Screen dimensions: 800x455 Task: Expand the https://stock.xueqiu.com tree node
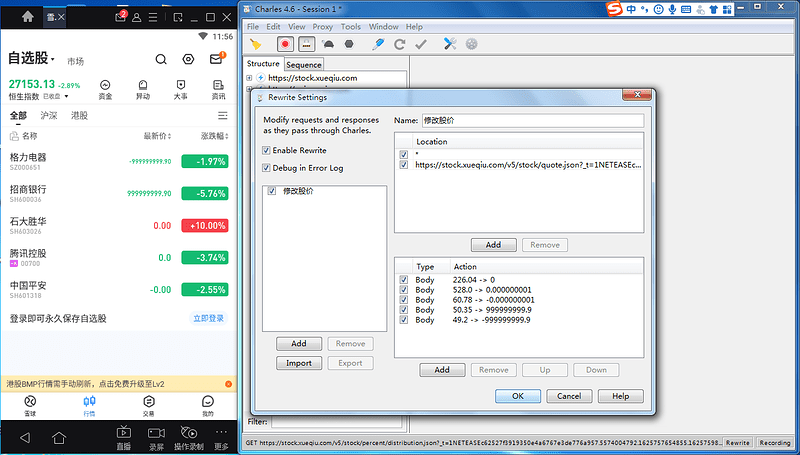(249, 78)
